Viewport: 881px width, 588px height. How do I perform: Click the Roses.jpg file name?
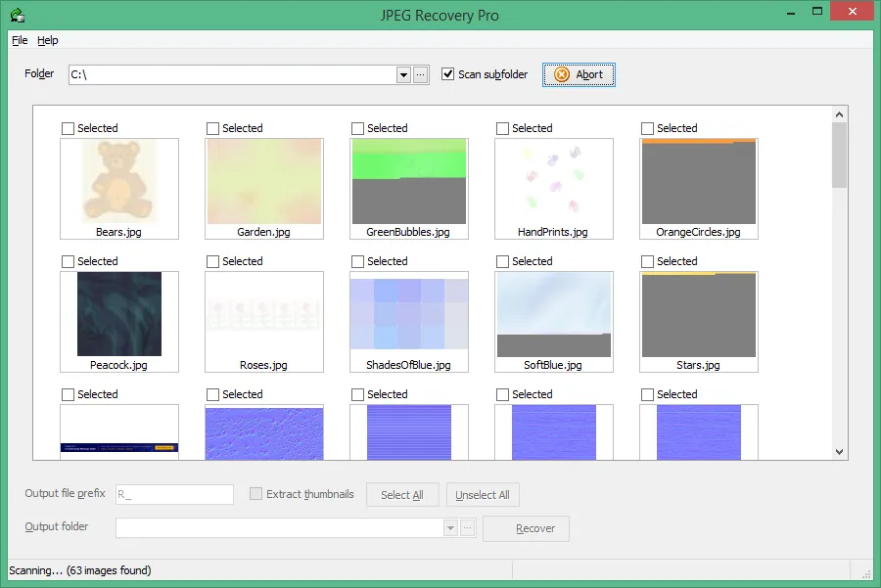coord(263,365)
